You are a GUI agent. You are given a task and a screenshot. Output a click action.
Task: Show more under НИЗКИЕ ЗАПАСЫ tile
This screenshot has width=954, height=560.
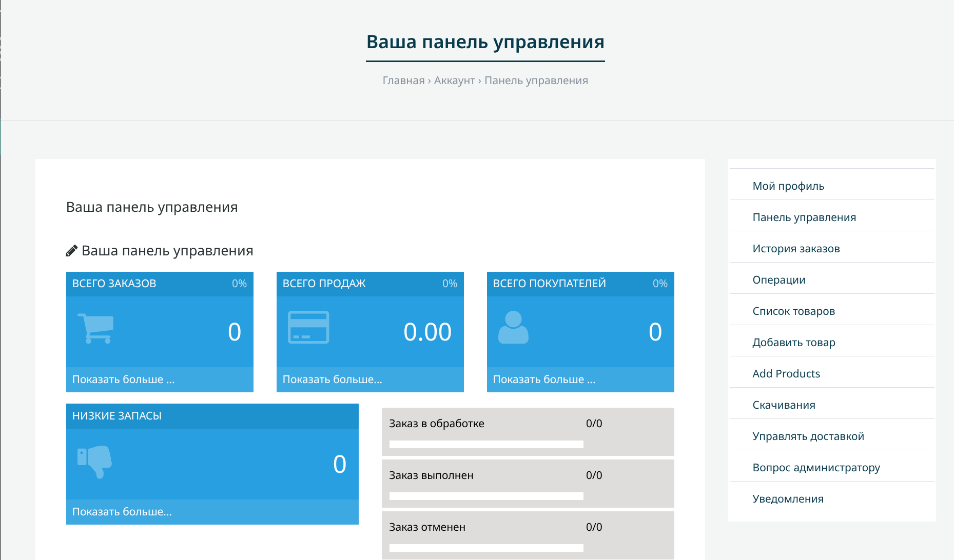(122, 512)
